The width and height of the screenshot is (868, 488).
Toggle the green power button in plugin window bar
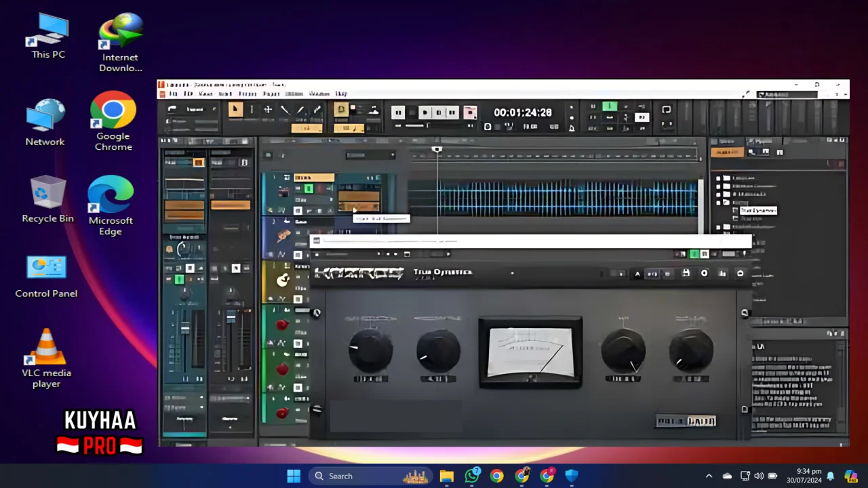(694, 254)
